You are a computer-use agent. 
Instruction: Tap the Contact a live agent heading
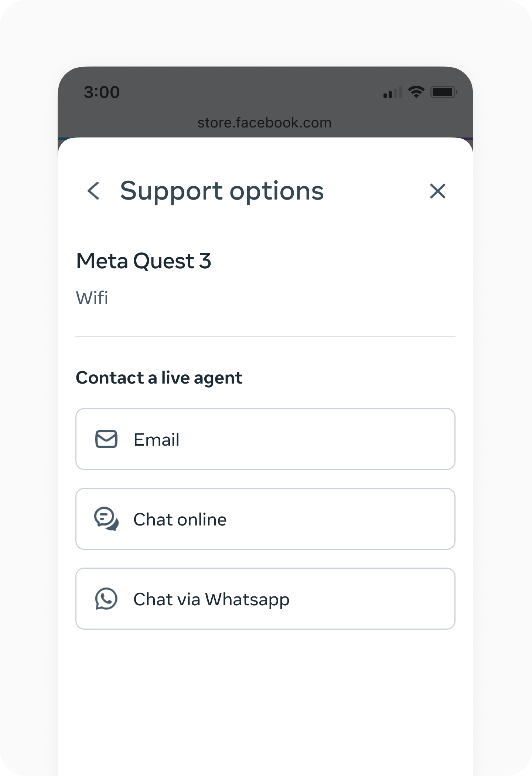(159, 377)
